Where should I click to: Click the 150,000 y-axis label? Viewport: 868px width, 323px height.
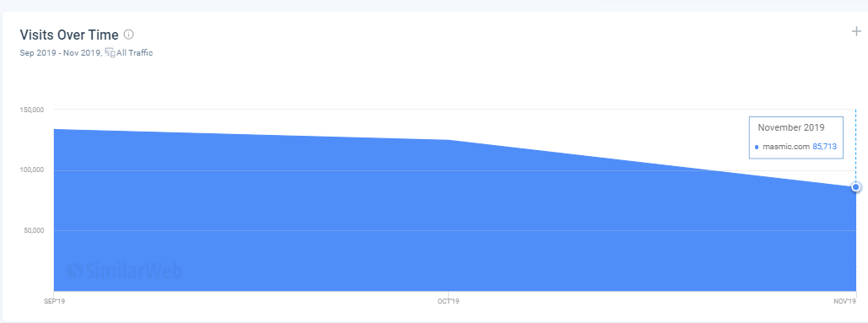coord(31,110)
